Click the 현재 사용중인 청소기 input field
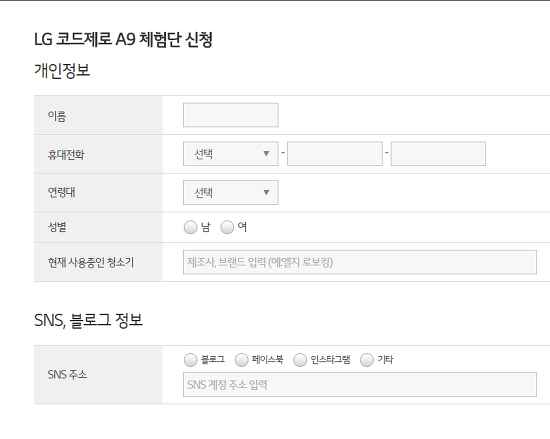The height and width of the screenshot is (439, 550). click(360, 262)
